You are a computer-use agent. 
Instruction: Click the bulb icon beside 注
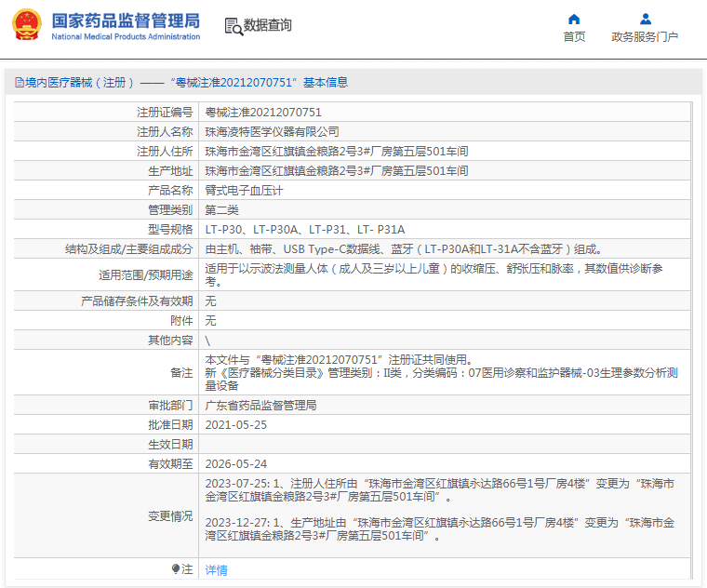tap(176, 569)
